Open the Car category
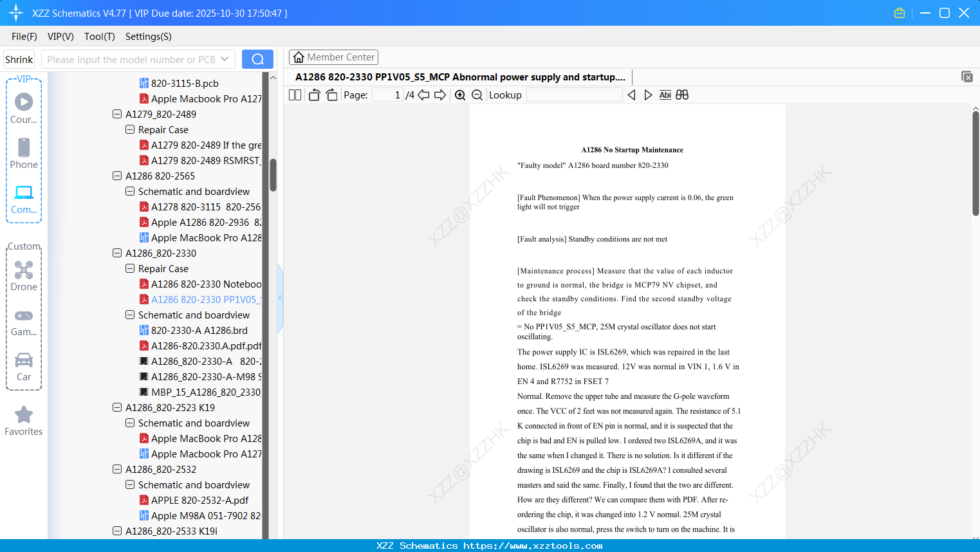 [x=24, y=367]
